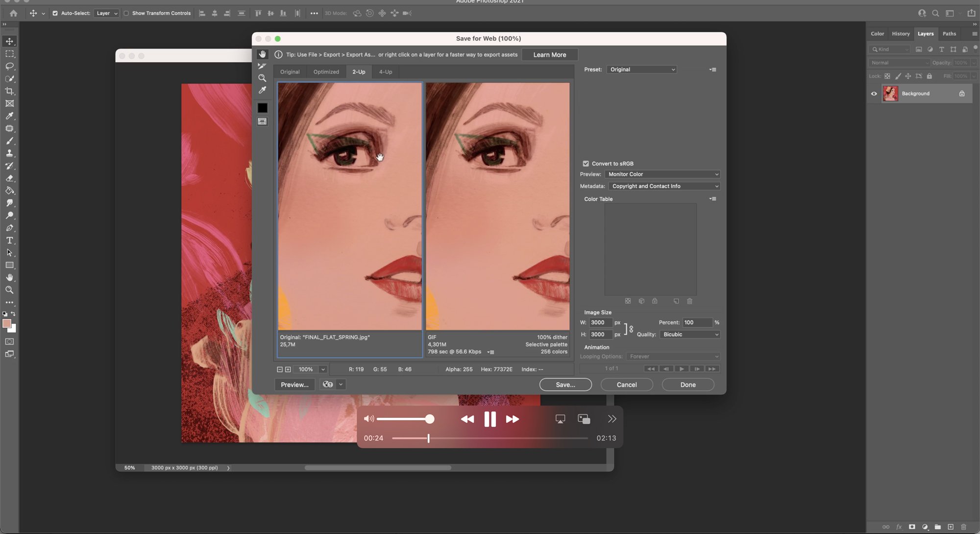Select the Pen tool
Image resolution: width=980 pixels, height=534 pixels.
(9, 228)
